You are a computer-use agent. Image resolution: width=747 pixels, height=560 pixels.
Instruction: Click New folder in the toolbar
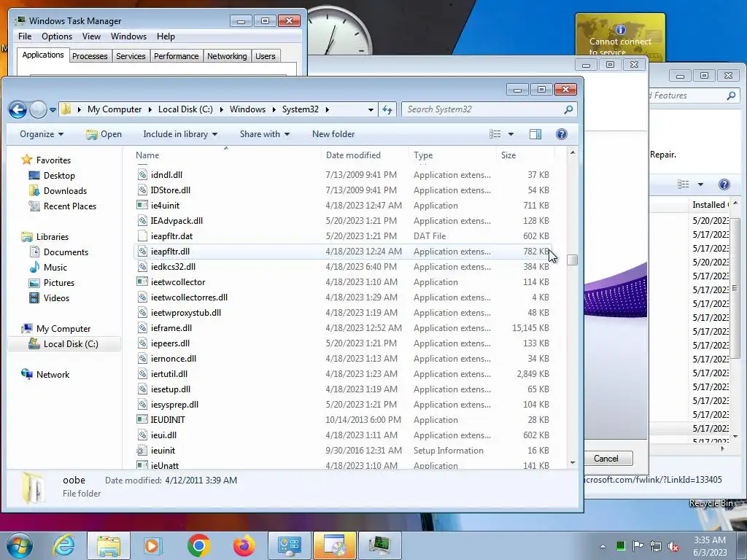click(333, 134)
